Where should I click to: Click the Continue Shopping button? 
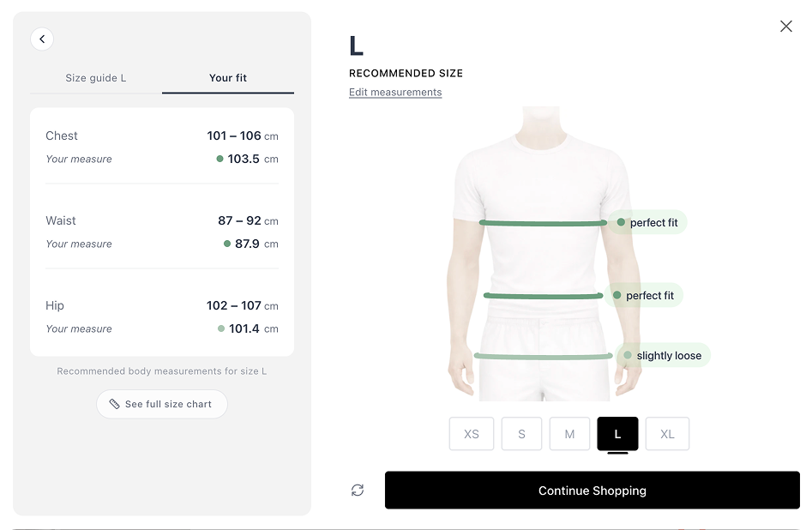[x=592, y=490]
